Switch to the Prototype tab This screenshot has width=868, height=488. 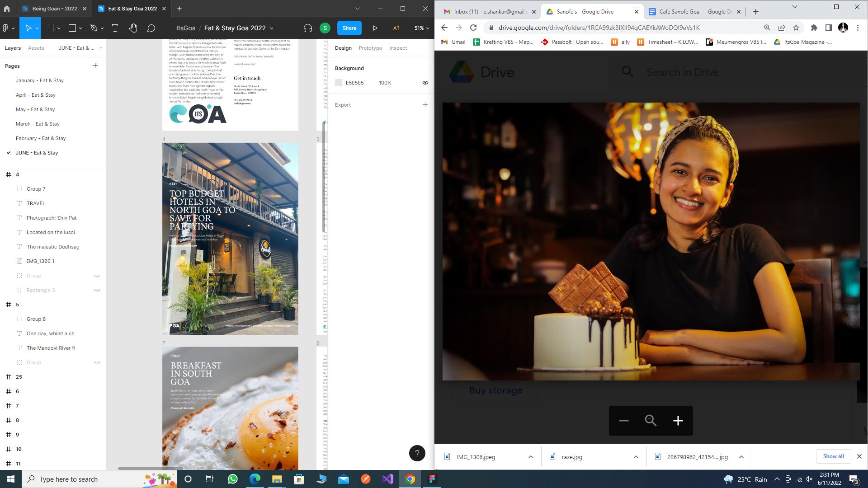[x=370, y=48]
